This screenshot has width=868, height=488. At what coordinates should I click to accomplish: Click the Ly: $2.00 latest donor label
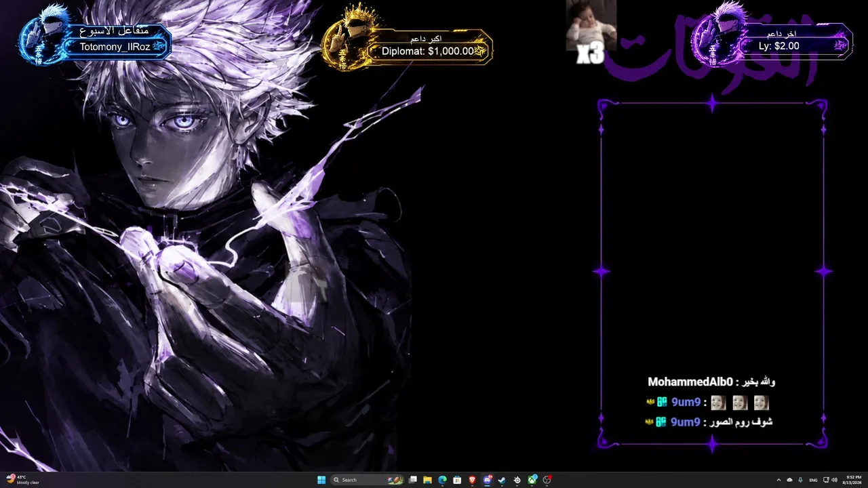[779, 46]
